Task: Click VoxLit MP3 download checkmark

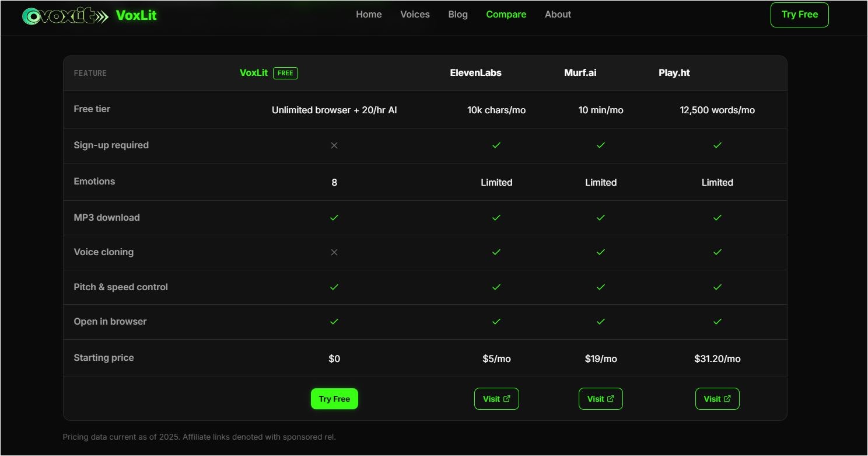Action: tap(334, 218)
